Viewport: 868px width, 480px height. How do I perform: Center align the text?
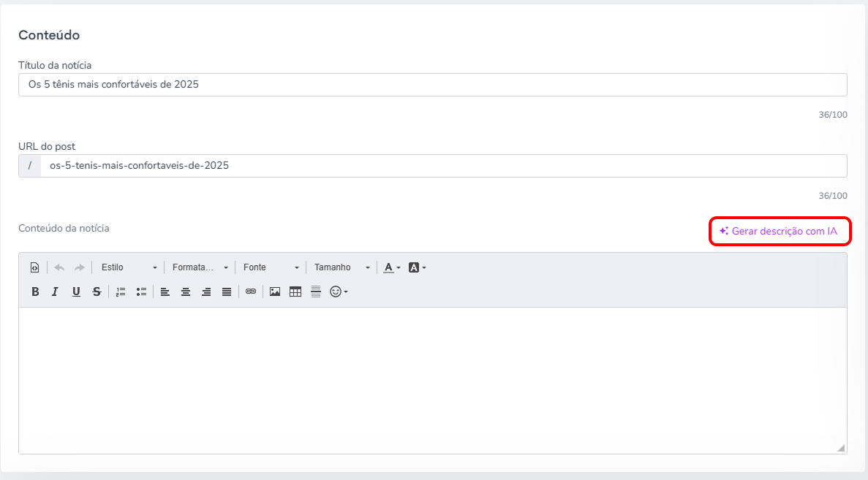coord(186,292)
